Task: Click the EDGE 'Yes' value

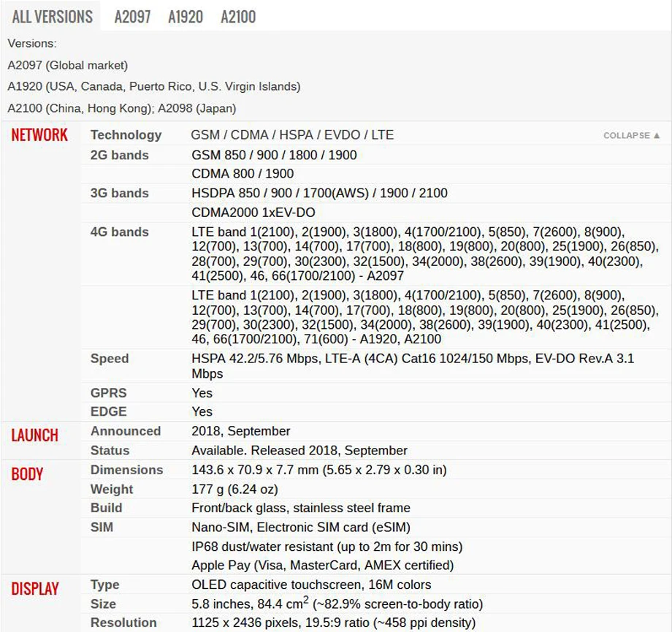Action: pyautogui.click(x=202, y=411)
